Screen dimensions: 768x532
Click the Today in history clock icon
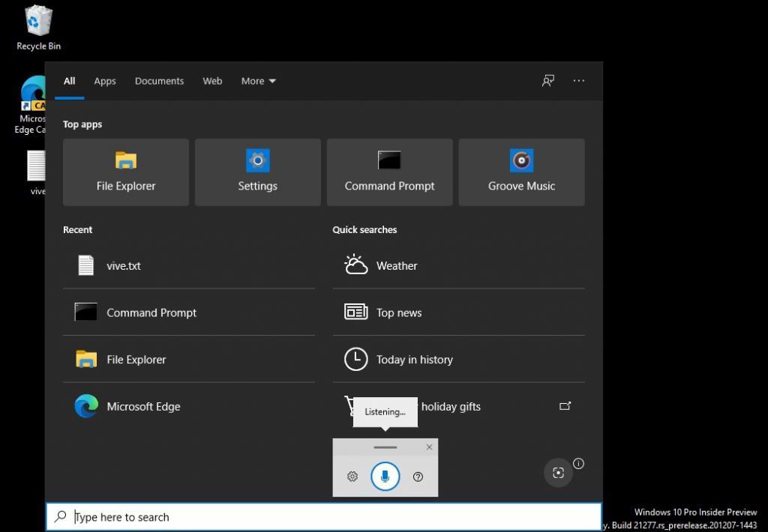[x=356, y=359]
